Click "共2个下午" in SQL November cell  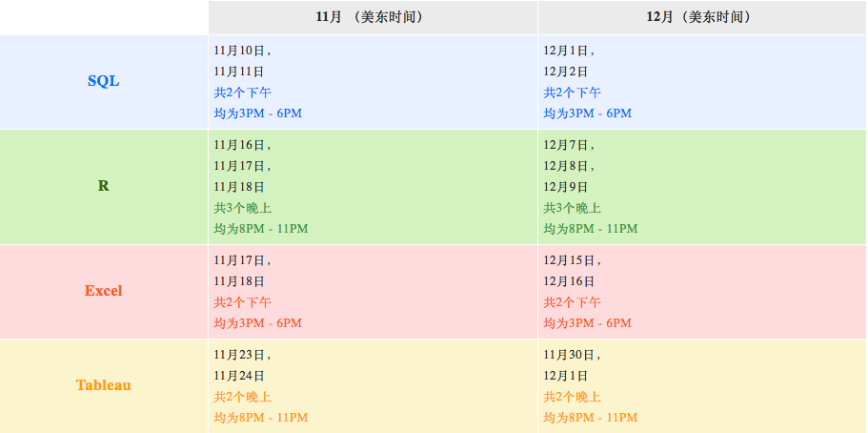click(x=242, y=93)
